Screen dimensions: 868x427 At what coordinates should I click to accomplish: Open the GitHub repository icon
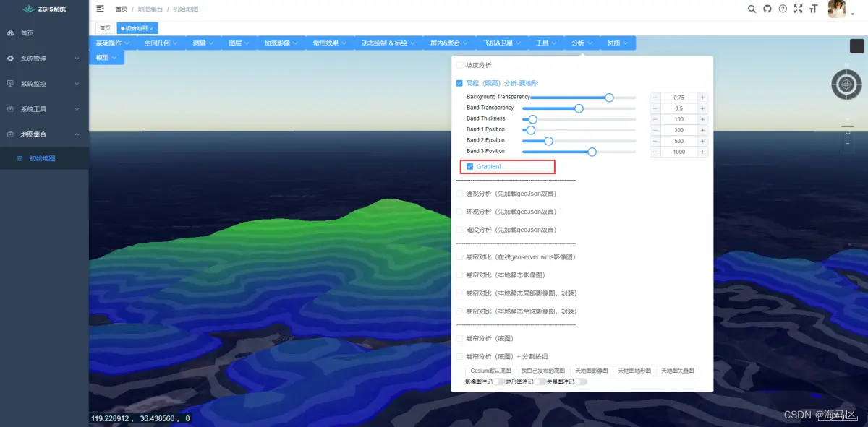tap(768, 10)
